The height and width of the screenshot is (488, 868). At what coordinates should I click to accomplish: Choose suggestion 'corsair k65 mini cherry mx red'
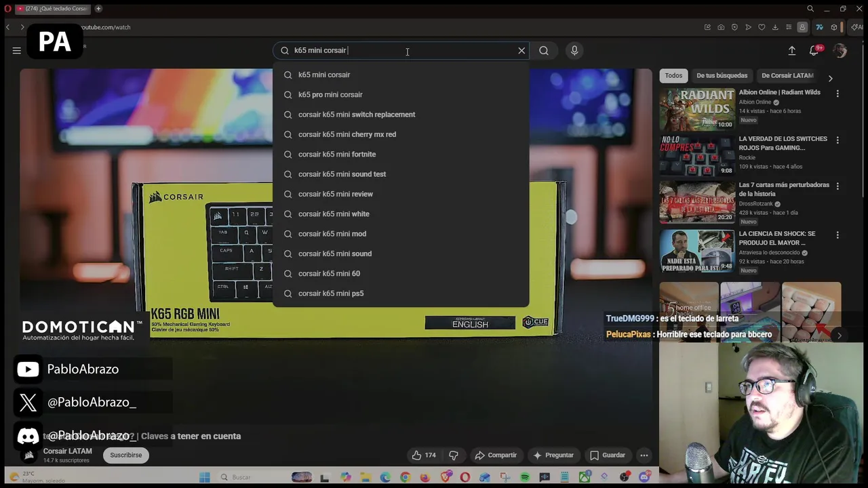point(401,134)
